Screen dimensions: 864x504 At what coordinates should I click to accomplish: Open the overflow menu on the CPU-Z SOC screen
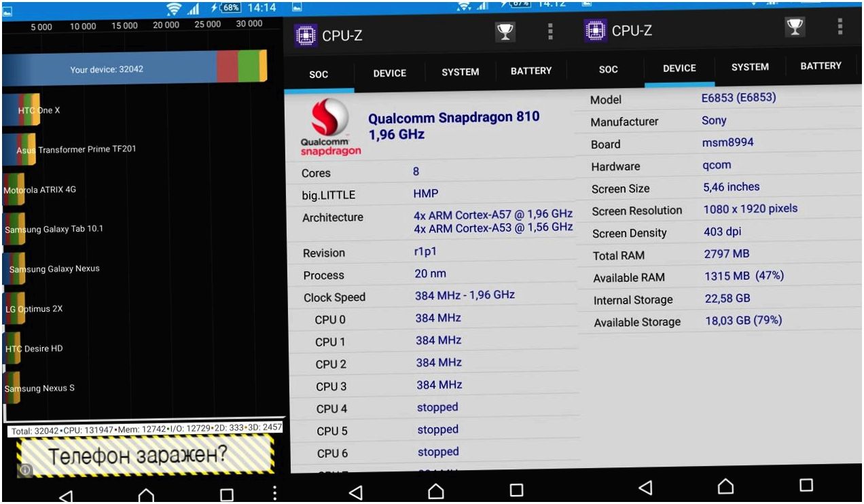pyautogui.click(x=550, y=32)
